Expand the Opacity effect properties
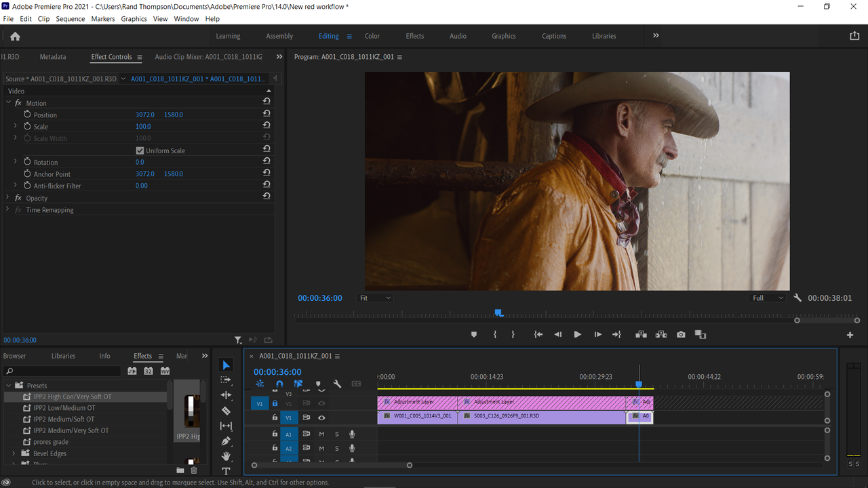Viewport: 868px width, 488px height. coord(8,198)
